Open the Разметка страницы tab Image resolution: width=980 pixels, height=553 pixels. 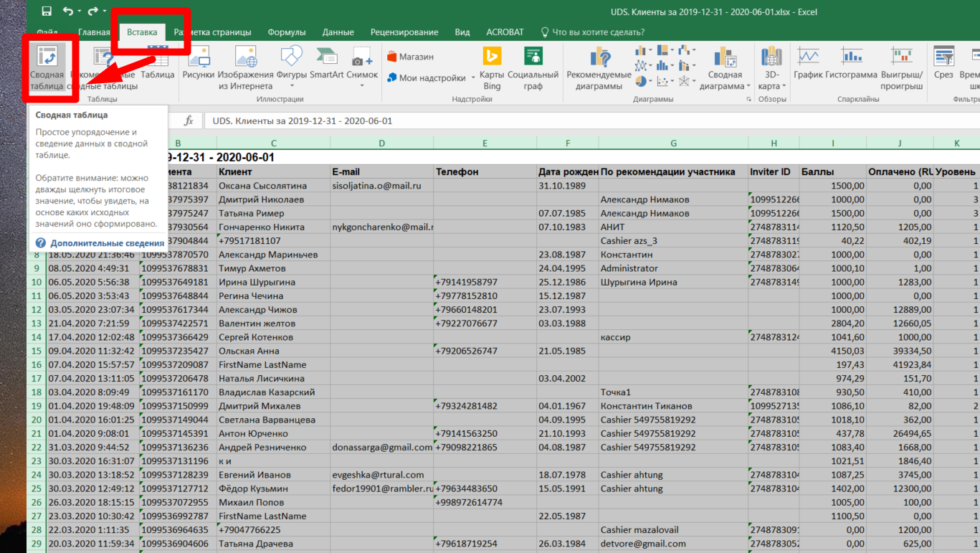click(x=213, y=32)
